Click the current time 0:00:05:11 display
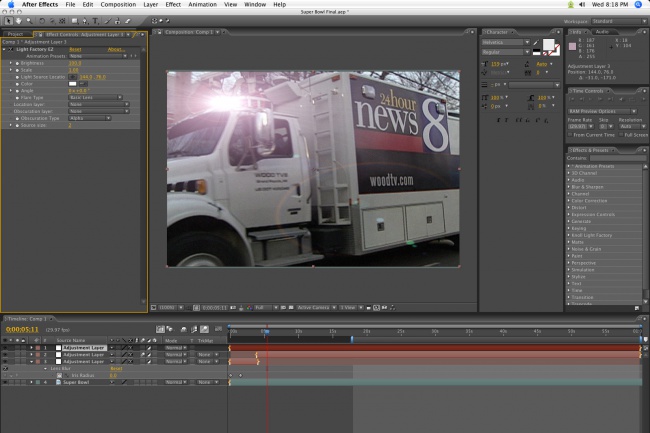The width and height of the screenshot is (650, 433). click(x=22, y=329)
